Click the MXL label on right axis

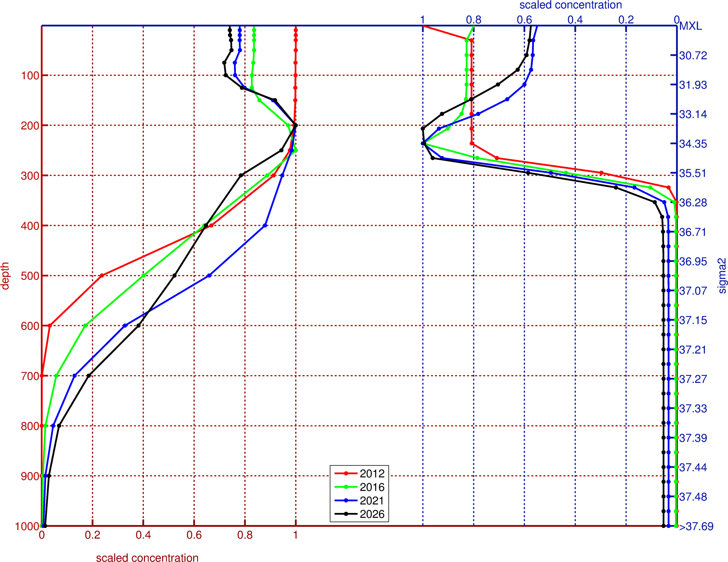click(691, 26)
